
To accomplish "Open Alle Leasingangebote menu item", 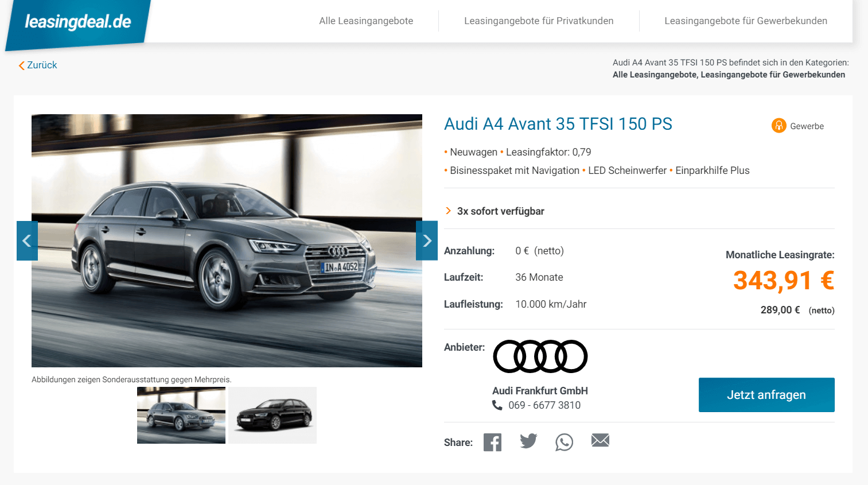I will (366, 21).
